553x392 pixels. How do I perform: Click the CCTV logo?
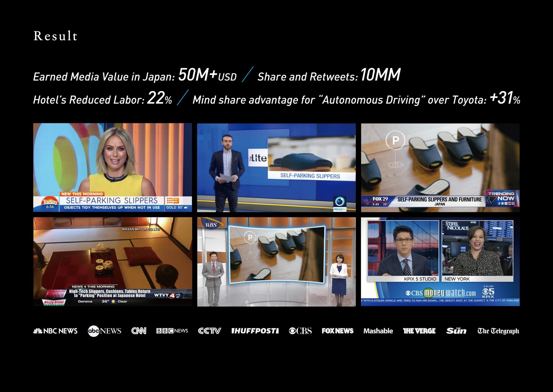(x=210, y=331)
